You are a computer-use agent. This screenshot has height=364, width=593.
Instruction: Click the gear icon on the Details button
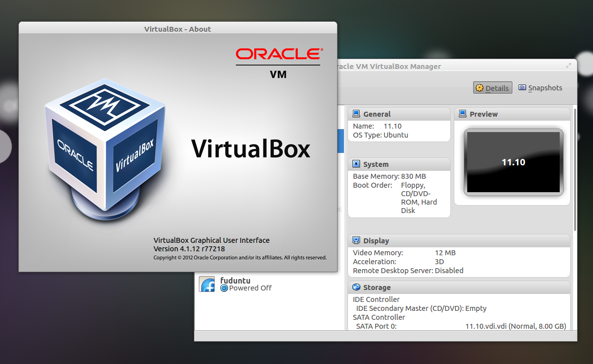[480, 87]
